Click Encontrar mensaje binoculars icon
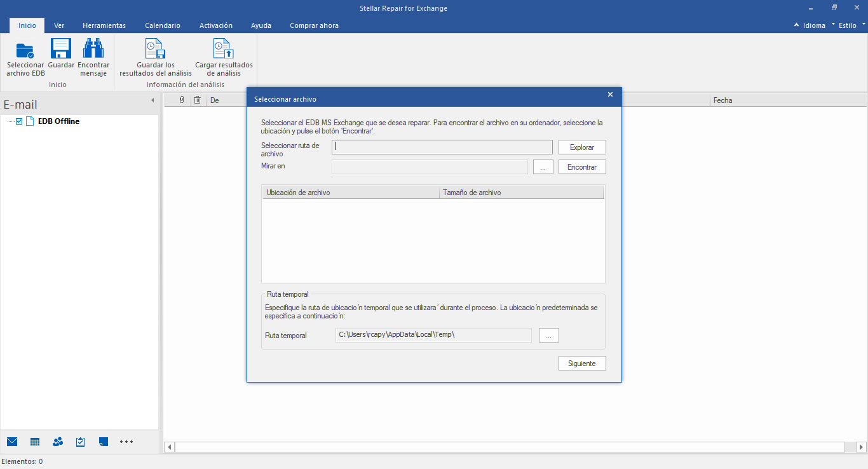The image size is (868, 469). point(93,49)
